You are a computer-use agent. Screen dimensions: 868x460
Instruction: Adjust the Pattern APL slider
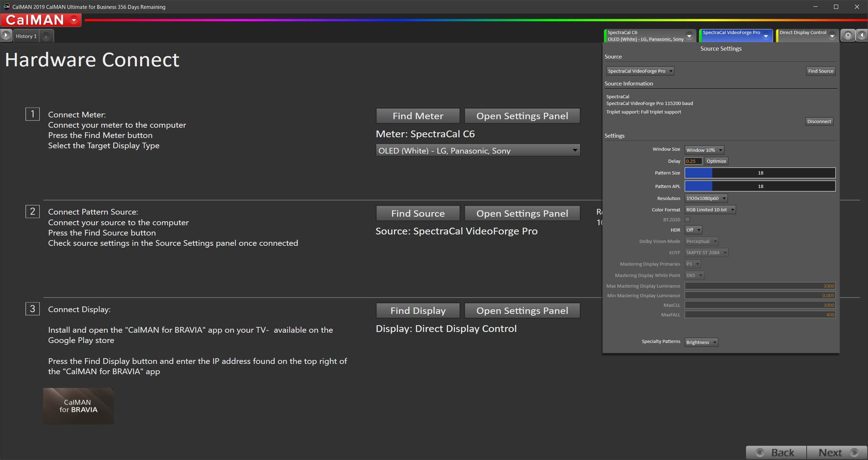760,186
